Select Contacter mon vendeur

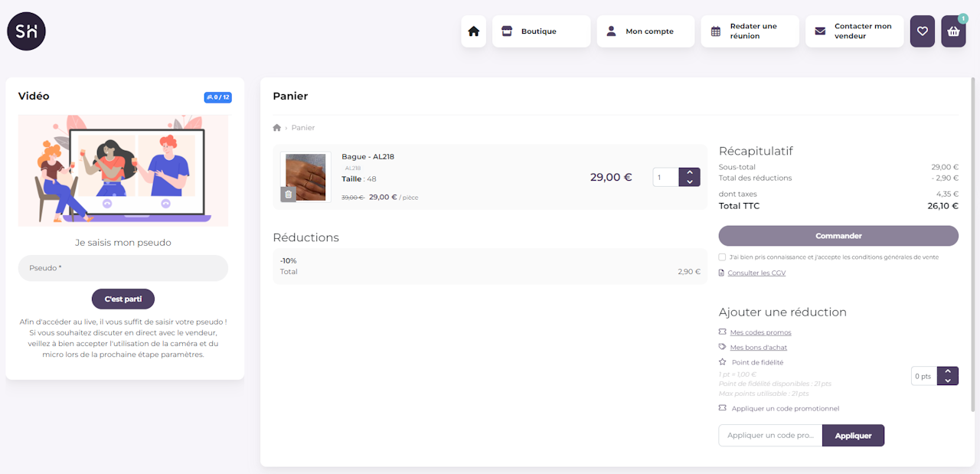(x=854, y=31)
